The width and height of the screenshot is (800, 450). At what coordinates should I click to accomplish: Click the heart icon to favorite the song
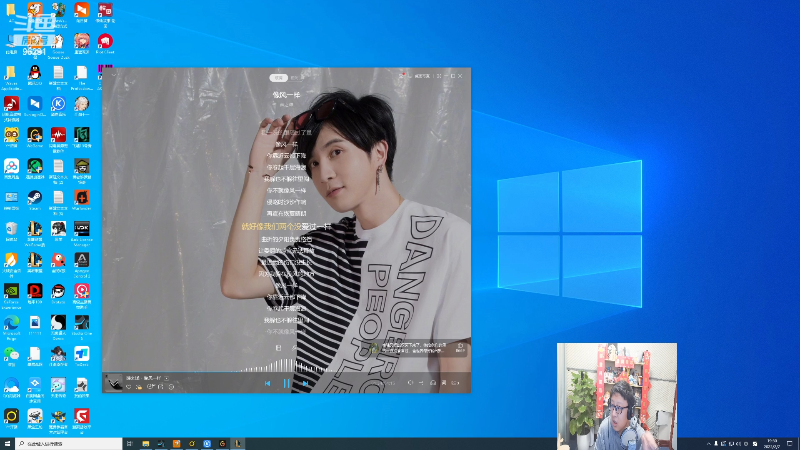coord(129,387)
